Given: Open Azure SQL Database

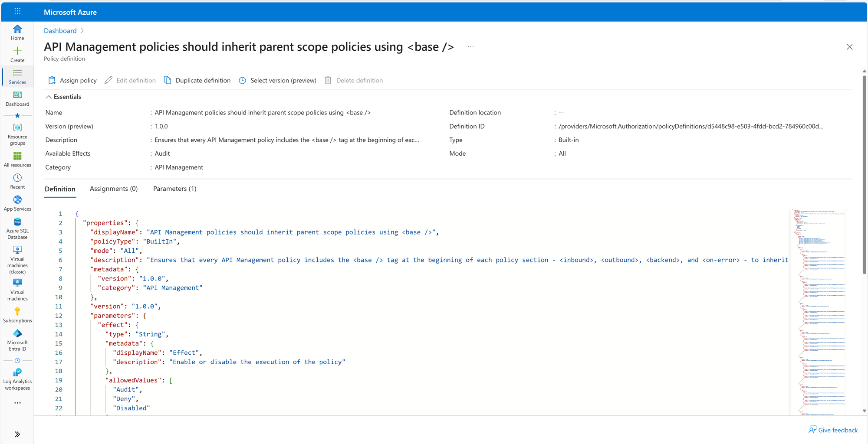Looking at the screenshot, I should point(17,229).
